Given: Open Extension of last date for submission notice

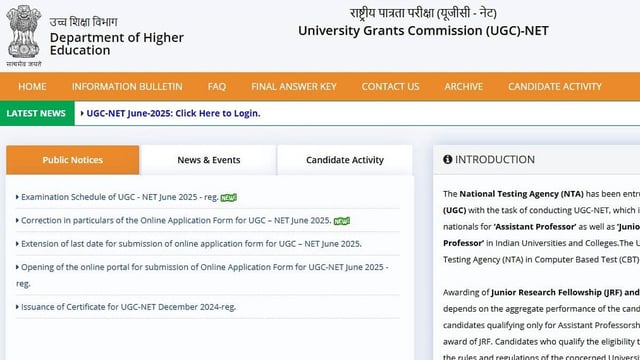Looking at the screenshot, I should click(x=191, y=244).
